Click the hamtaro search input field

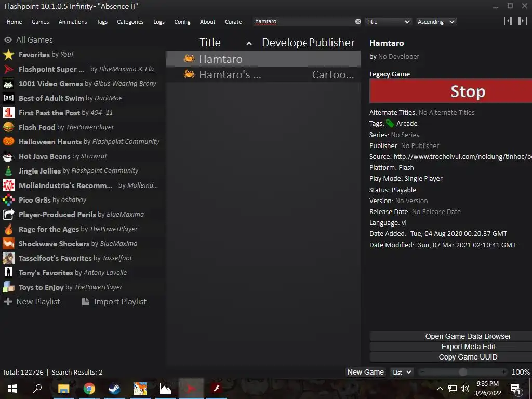[x=303, y=22]
